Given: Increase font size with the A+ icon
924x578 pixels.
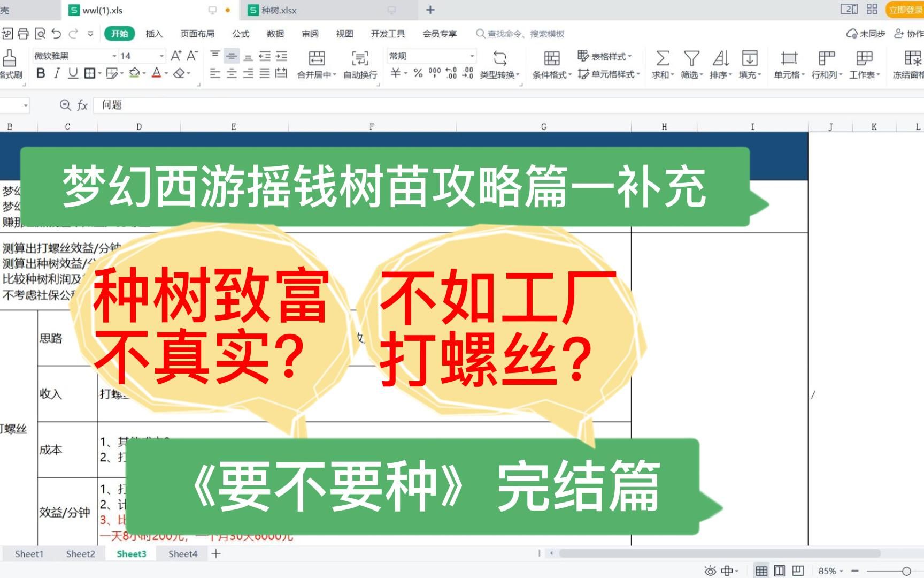Looking at the screenshot, I should [x=176, y=56].
